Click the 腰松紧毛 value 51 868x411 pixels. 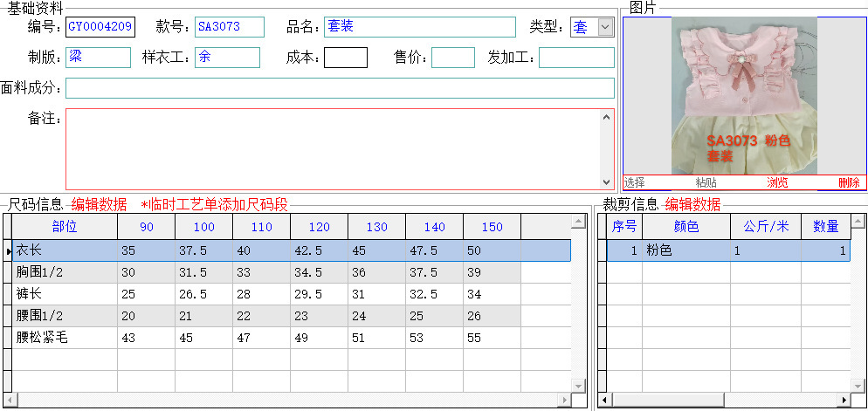click(x=376, y=338)
